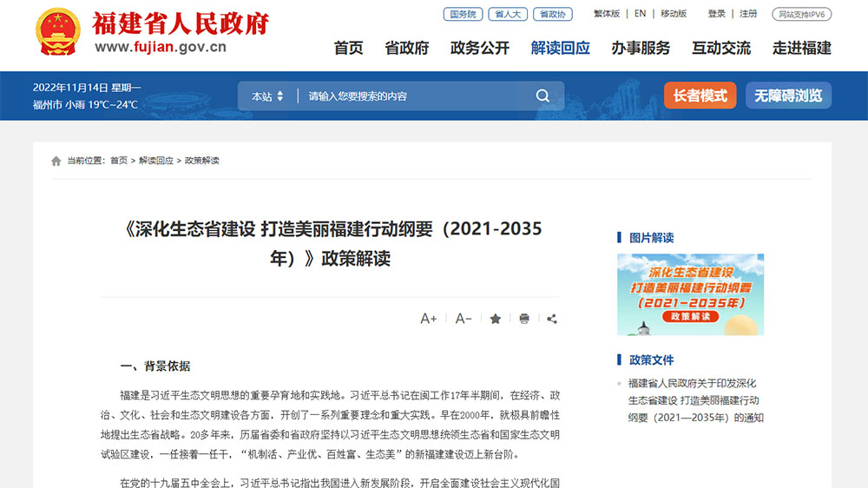The width and height of the screenshot is (868, 488).
Task: Increase font size with A+ icon
Action: pos(429,319)
